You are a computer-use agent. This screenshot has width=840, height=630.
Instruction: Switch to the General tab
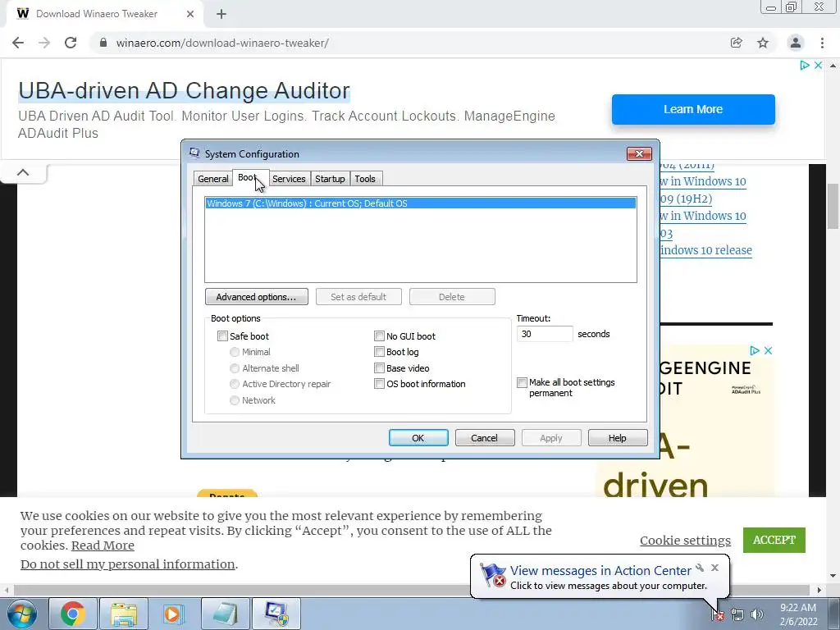(x=212, y=179)
